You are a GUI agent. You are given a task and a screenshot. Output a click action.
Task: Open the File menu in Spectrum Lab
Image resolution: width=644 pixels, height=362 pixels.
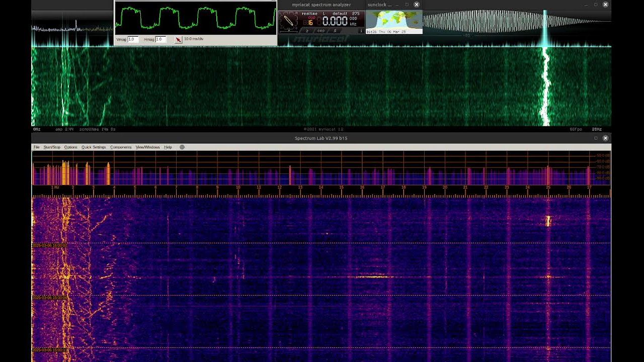(x=36, y=147)
